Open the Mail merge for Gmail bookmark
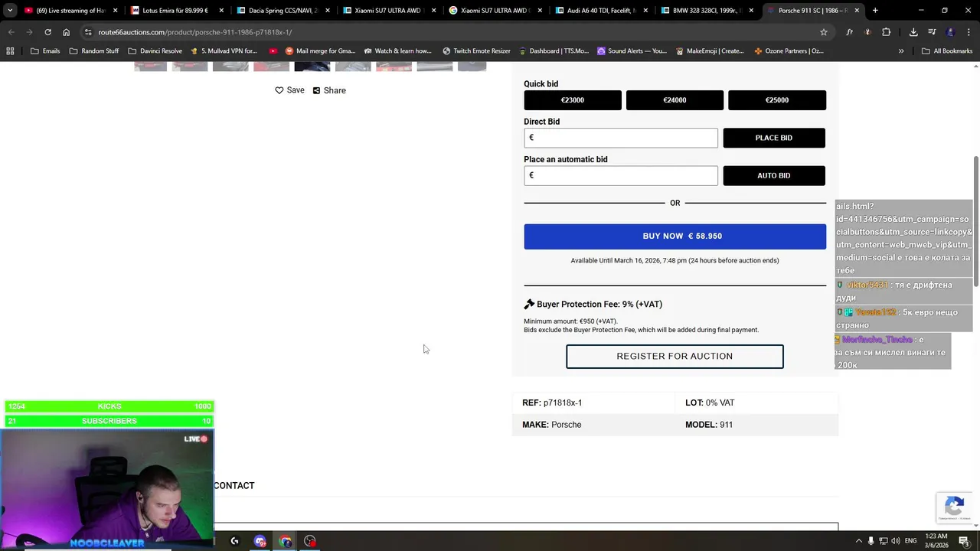Viewport: 980px width, 551px height. (x=320, y=51)
